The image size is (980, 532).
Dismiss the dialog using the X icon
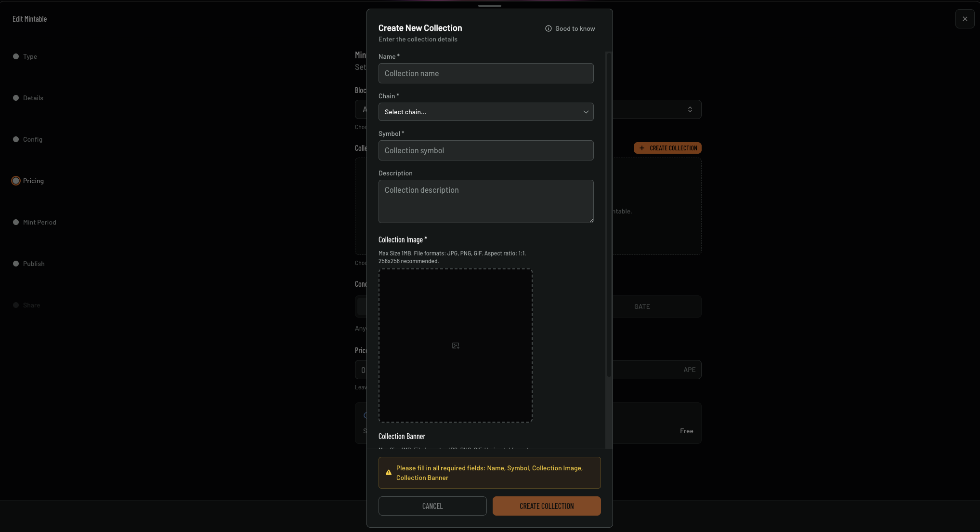tap(965, 18)
